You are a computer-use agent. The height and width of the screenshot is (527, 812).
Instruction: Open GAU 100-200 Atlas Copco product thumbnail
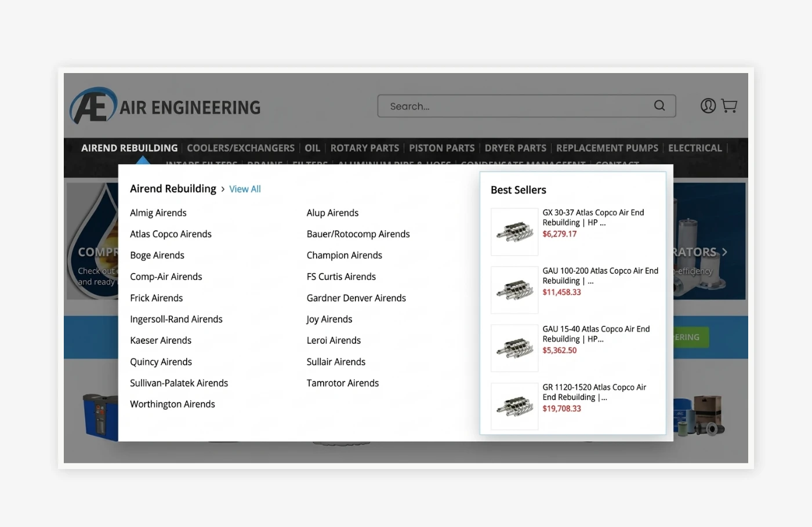tap(514, 290)
